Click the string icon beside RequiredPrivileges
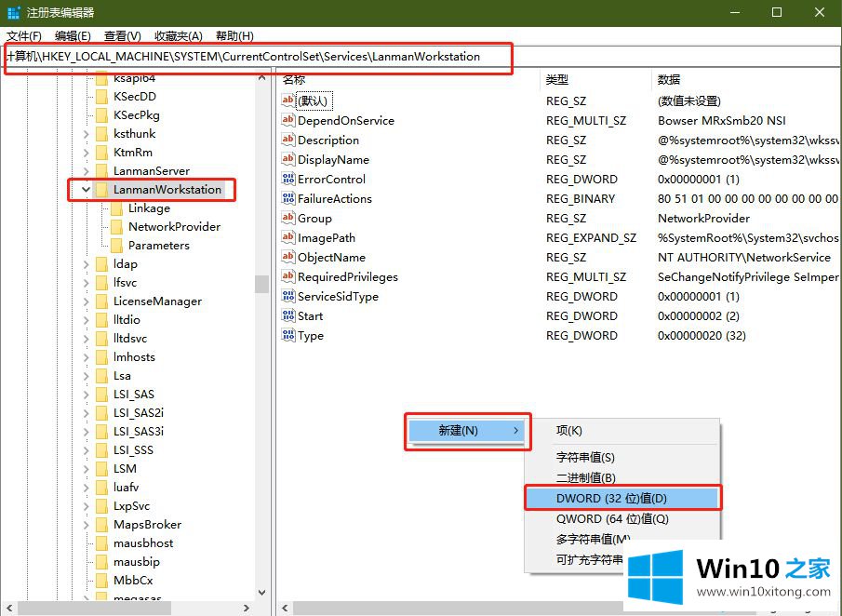This screenshot has width=842, height=616. pos(288,276)
